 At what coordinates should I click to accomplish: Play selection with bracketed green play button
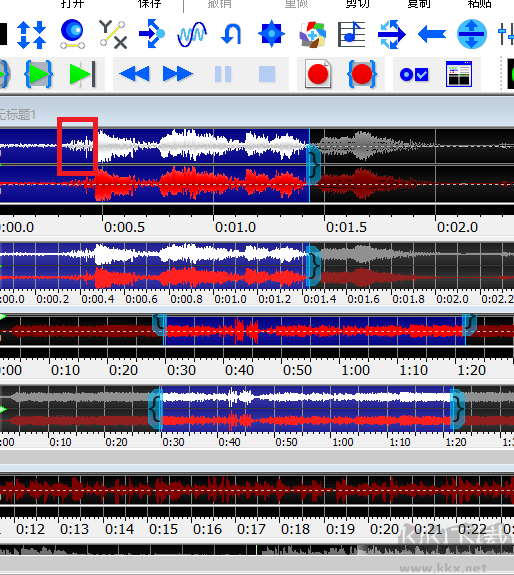38,74
